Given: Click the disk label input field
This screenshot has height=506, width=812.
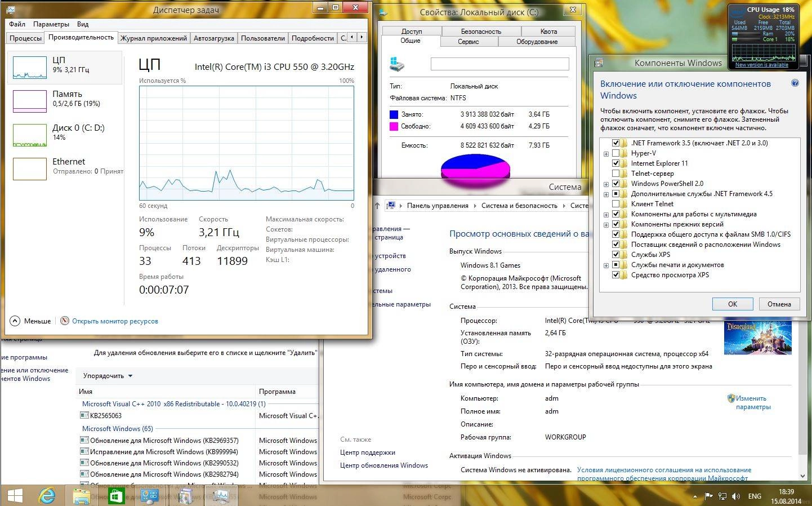Looking at the screenshot, I should point(499,64).
